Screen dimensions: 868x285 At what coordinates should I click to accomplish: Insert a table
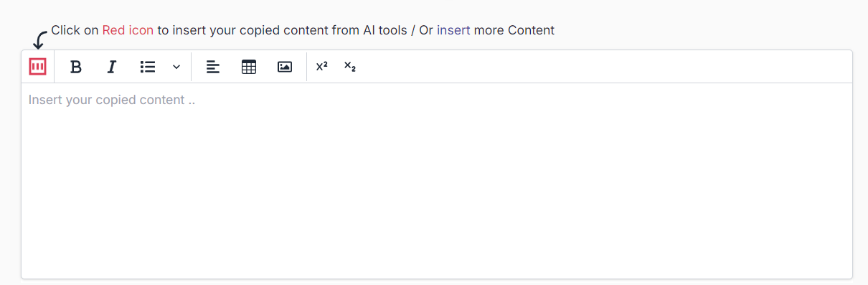pos(249,67)
